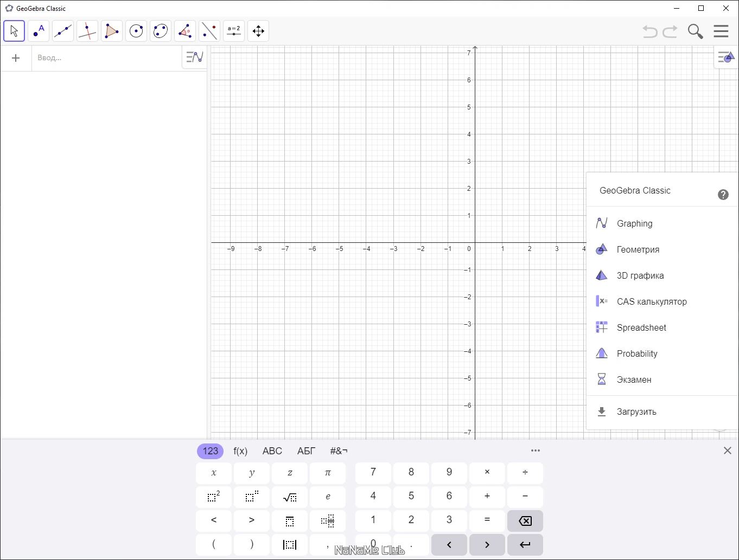Screen dimensions: 739x560
Task: Click into the Ввод input field
Action: pyautogui.click(x=106, y=58)
